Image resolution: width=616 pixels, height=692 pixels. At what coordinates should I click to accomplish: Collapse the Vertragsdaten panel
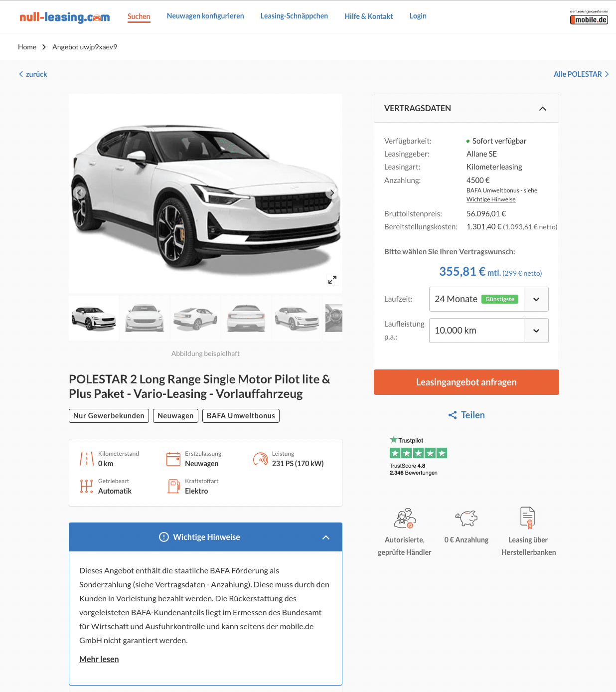pos(543,109)
